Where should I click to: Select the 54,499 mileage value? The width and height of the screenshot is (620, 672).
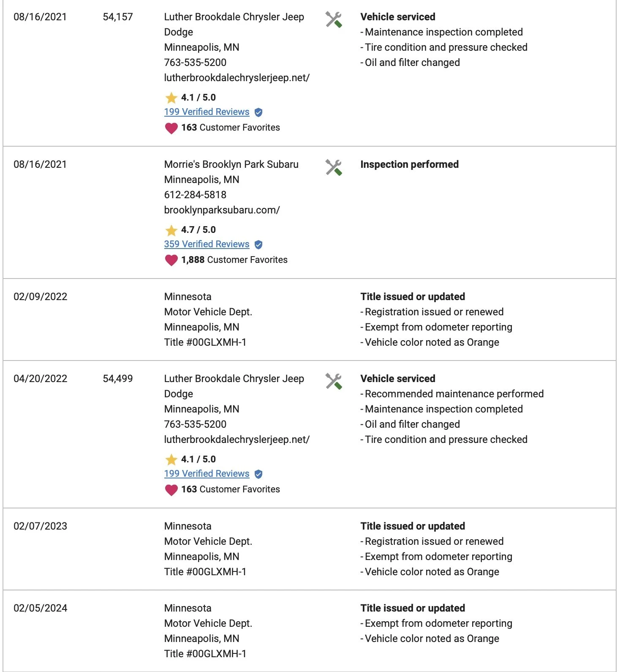pos(118,379)
